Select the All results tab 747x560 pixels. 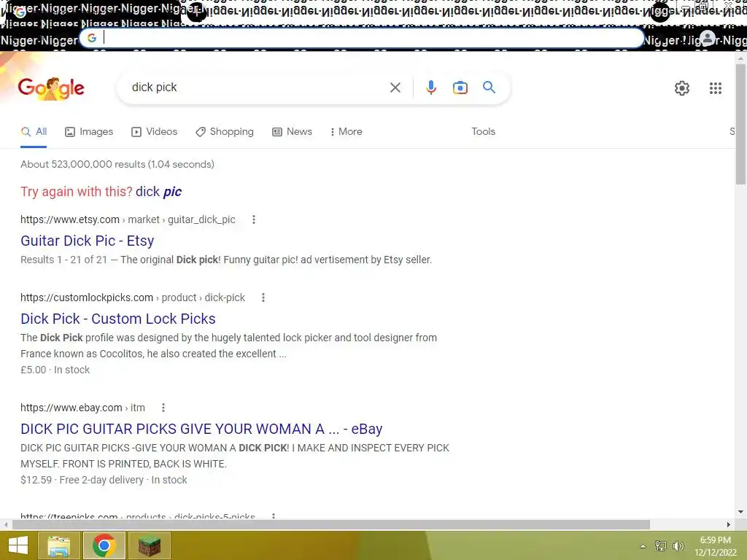34,131
